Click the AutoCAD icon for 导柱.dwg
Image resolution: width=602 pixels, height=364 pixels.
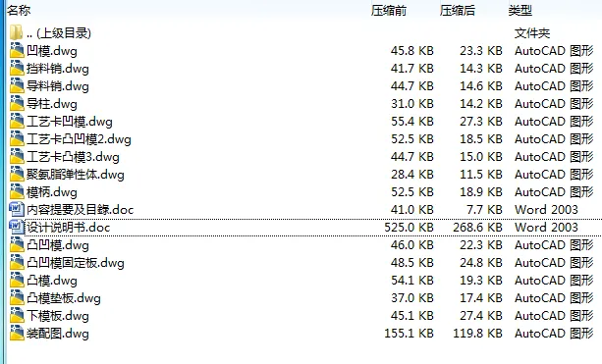click(17, 104)
